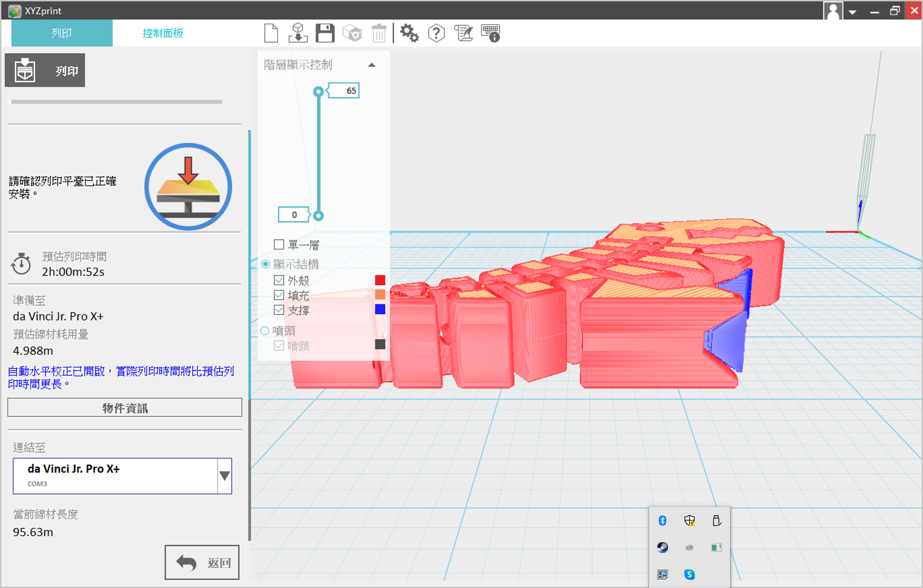The height and width of the screenshot is (588, 923).
Task: Select the 噴頭 radio button
Action: pos(265,331)
